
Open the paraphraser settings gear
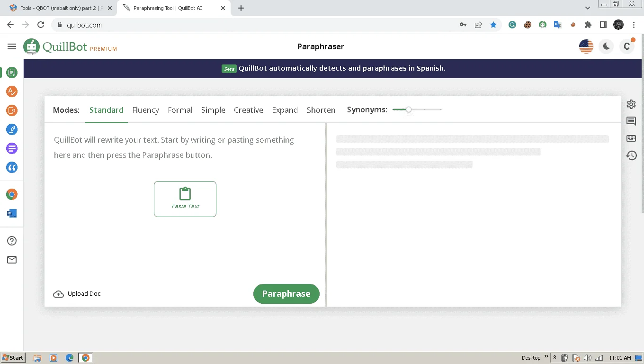[x=631, y=104]
